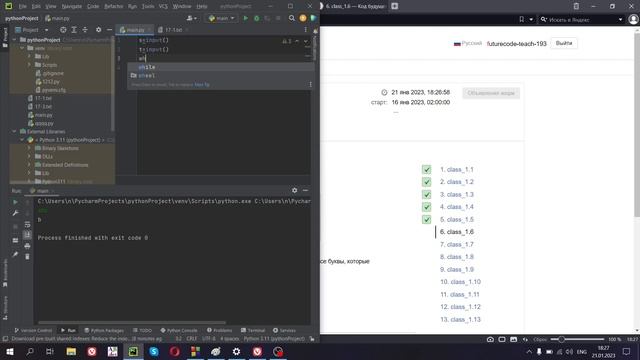Open the main run configuration dropdown
This screenshot has width=640, height=360.
221,18
